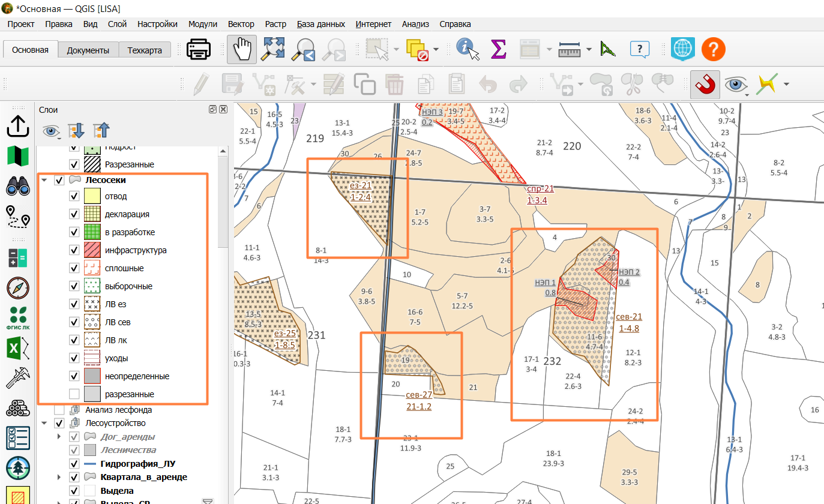Open the checklist sidebar icon
Image resolution: width=824 pixels, height=504 pixels.
[x=18, y=438]
